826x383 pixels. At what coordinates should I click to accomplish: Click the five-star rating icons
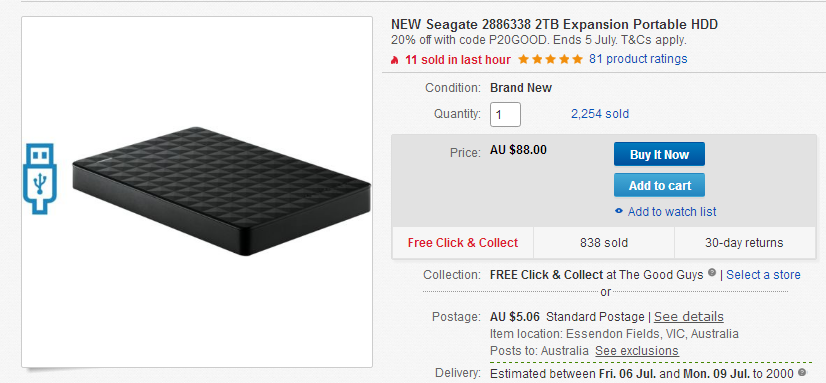[550, 59]
